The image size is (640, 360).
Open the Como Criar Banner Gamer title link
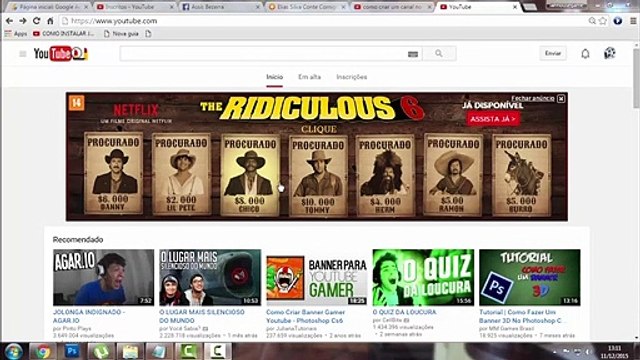point(306,316)
